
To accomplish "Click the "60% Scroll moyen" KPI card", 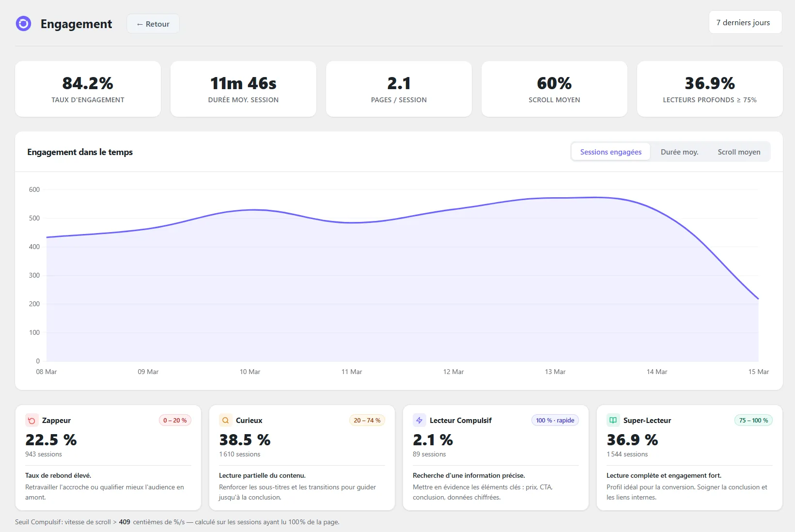I will tap(554, 89).
